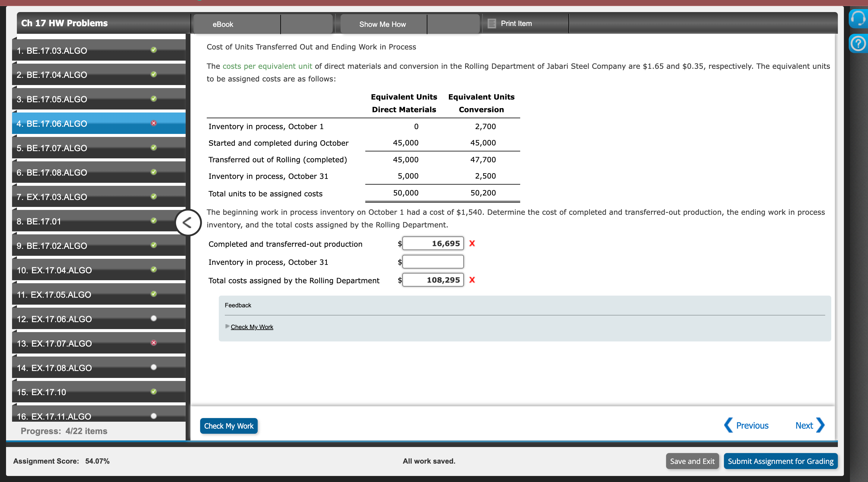Click incorrect status icon on EX.17.07.ALGO
The height and width of the screenshot is (482, 868).
(154, 343)
